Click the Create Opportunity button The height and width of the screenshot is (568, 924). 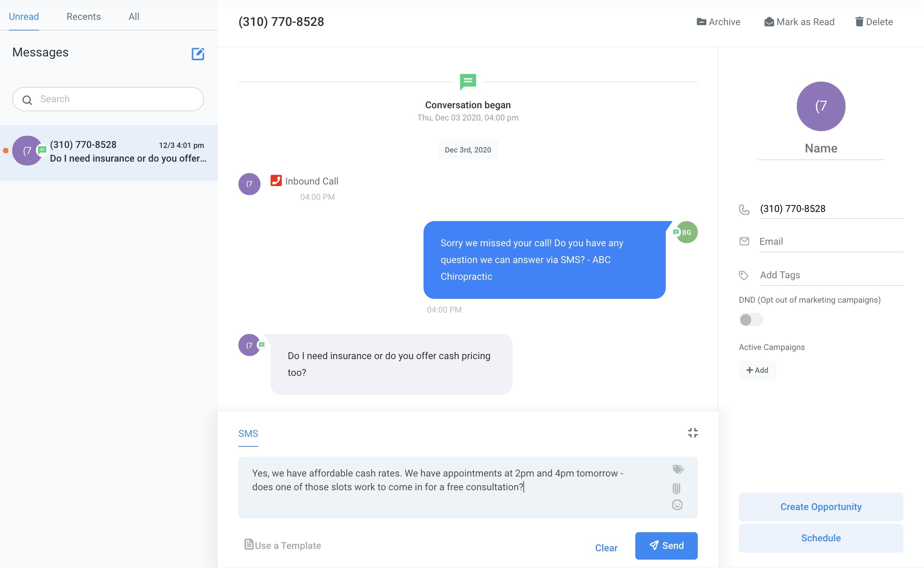821,507
